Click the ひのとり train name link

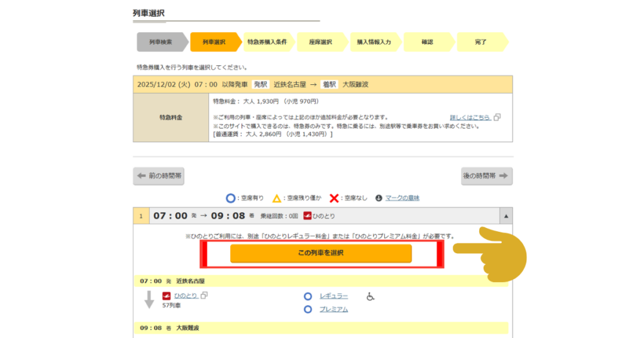186,296
